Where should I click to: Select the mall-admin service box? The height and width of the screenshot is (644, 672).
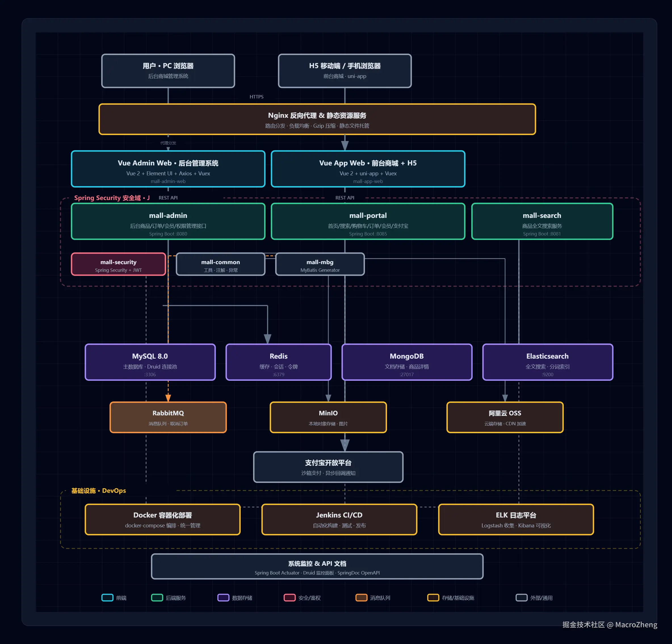click(168, 221)
